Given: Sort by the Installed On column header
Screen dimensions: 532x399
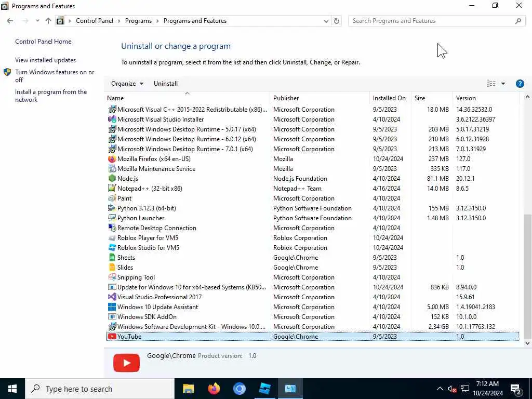Looking at the screenshot, I should point(390,98).
